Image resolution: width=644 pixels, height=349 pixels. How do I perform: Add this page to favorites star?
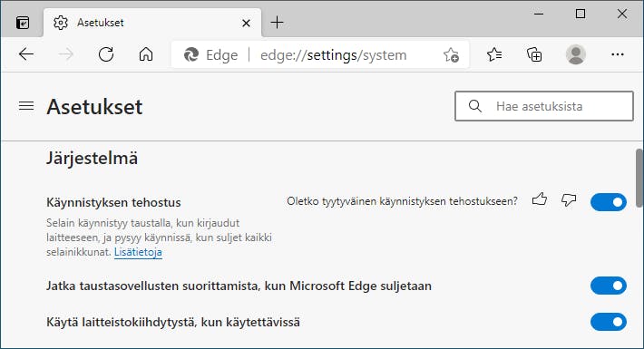[x=451, y=54]
